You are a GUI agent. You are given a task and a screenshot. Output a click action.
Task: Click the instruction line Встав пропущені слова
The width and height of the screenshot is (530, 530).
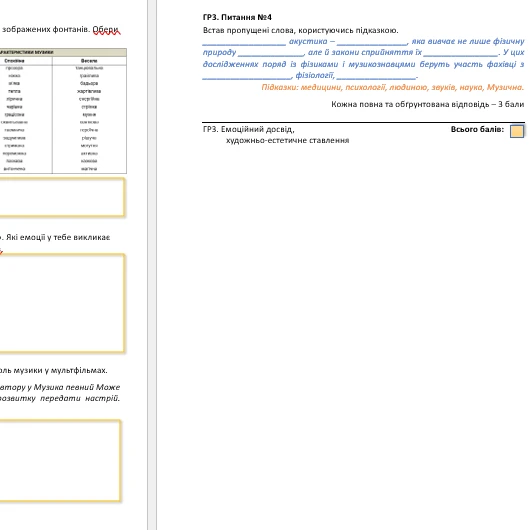300,30
